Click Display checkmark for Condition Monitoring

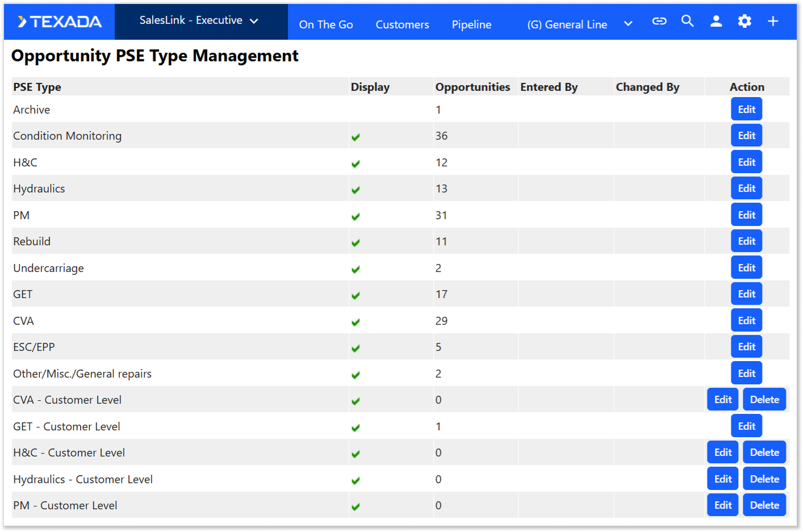(x=356, y=137)
